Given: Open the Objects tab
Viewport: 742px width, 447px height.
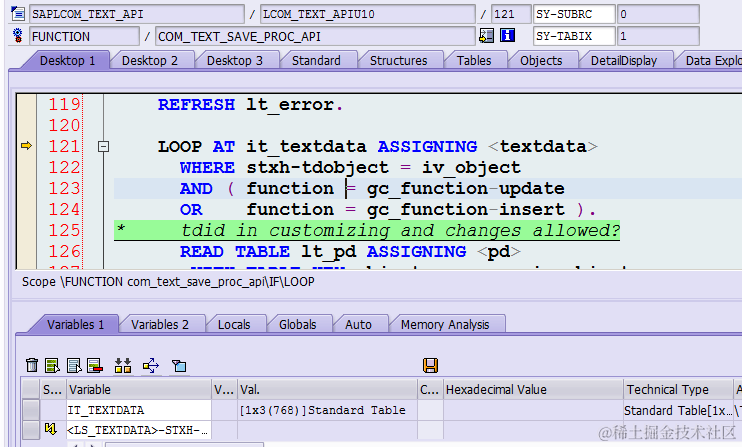Looking at the screenshot, I should pos(541,61).
